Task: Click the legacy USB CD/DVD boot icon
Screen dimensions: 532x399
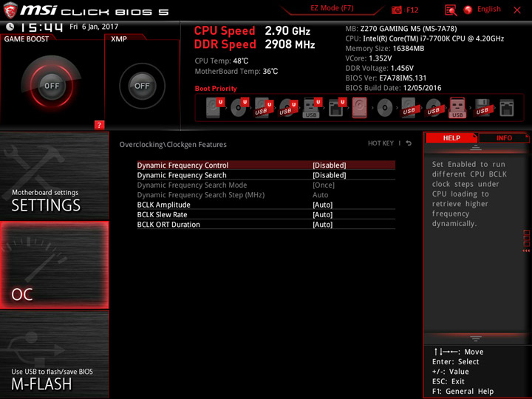Action: 434,108
